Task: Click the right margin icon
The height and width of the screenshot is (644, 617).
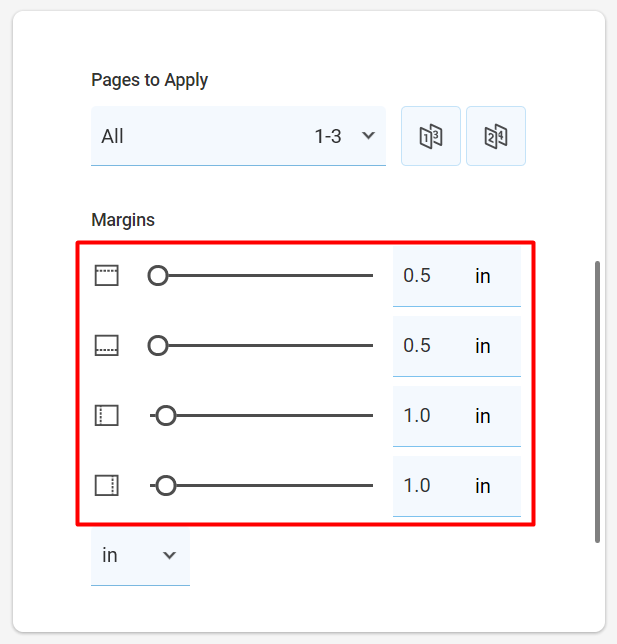Action: tap(107, 485)
